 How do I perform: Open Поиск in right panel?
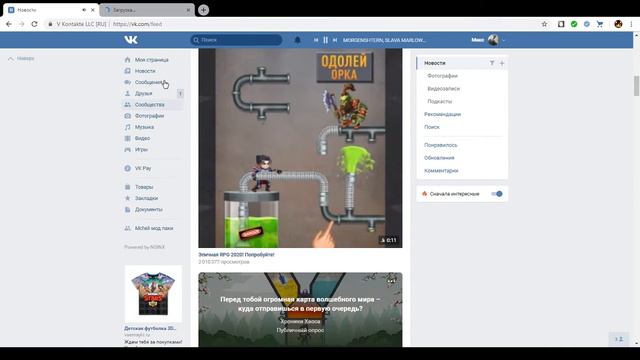pyautogui.click(x=432, y=127)
